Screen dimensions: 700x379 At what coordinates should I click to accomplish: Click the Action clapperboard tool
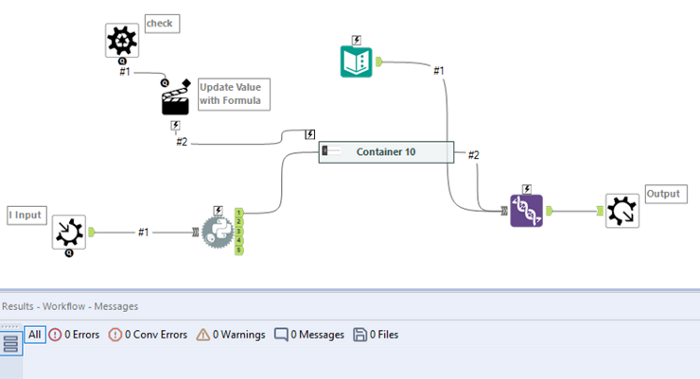[x=175, y=100]
